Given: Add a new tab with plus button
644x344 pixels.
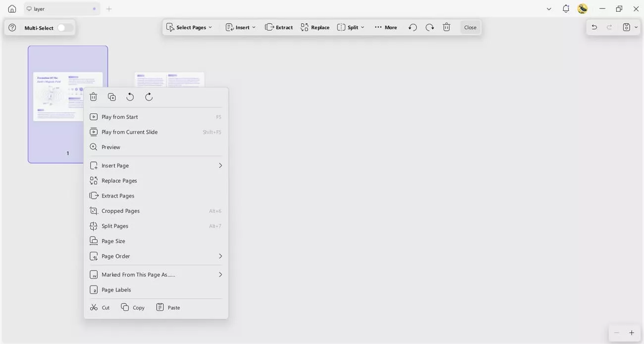Looking at the screenshot, I should pyautogui.click(x=109, y=9).
